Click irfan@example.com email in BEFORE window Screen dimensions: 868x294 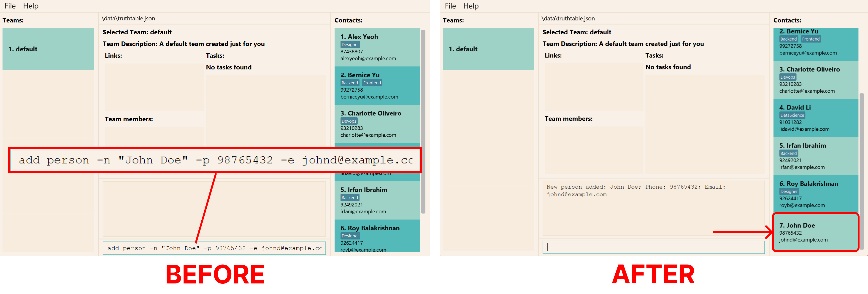click(363, 212)
